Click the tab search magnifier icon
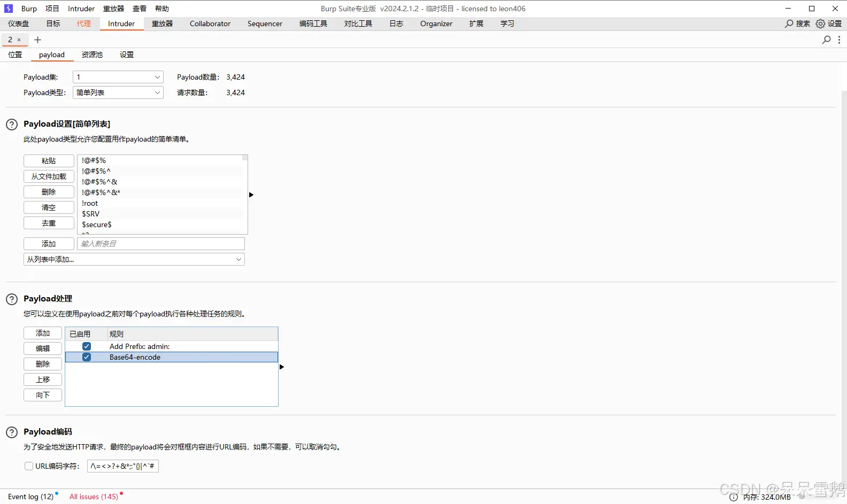Viewport: 847px width, 504px height. (x=826, y=40)
